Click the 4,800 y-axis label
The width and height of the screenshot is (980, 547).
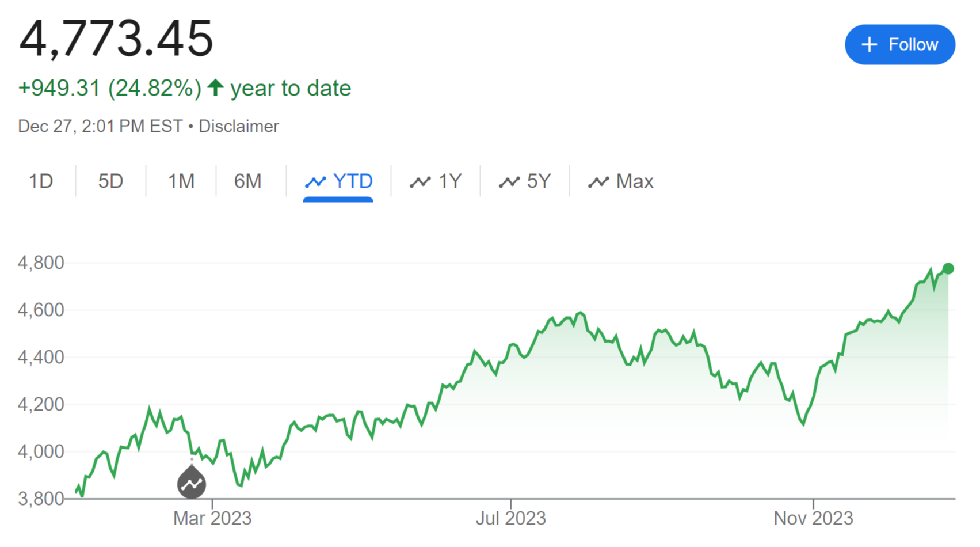click(41, 263)
